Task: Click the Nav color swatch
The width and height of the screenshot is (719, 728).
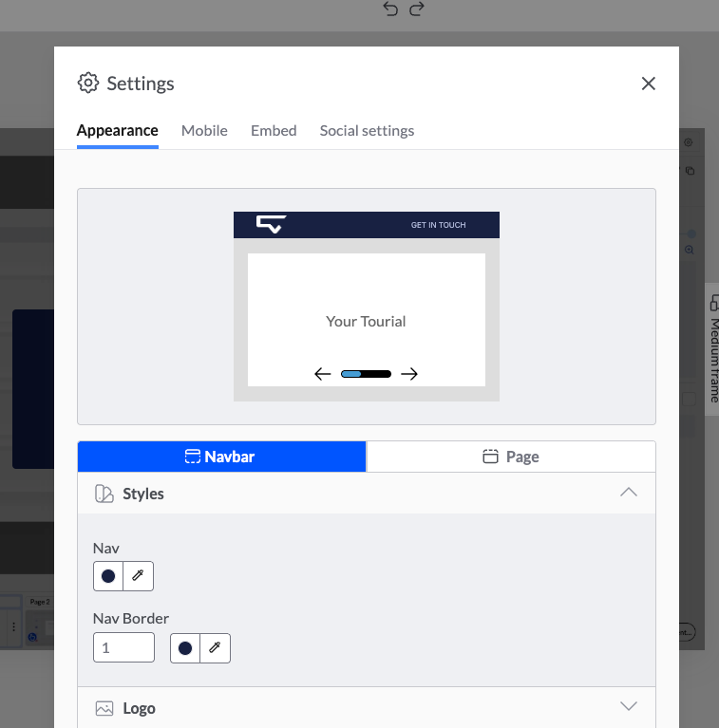Action: click(108, 576)
